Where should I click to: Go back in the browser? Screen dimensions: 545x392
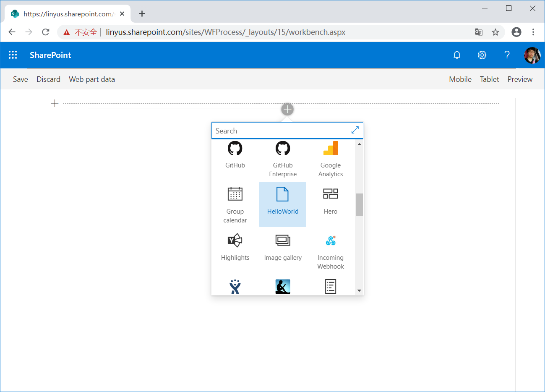point(12,32)
